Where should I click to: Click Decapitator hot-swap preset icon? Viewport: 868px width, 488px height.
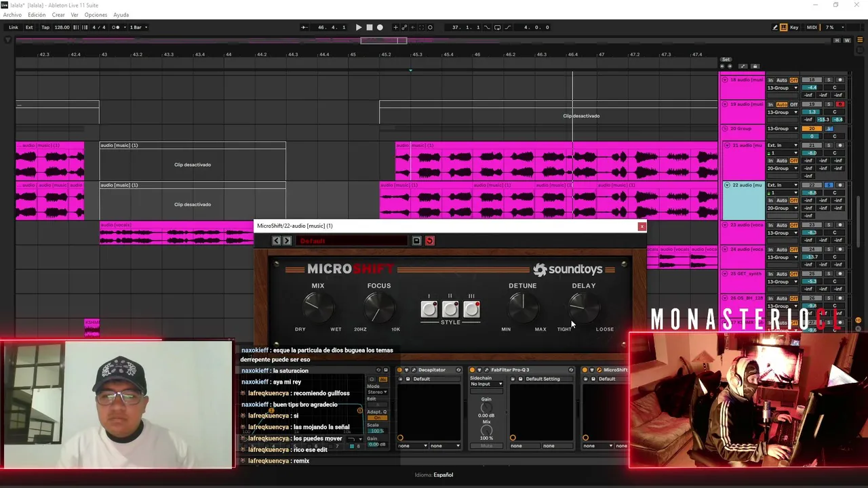[x=458, y=370]
